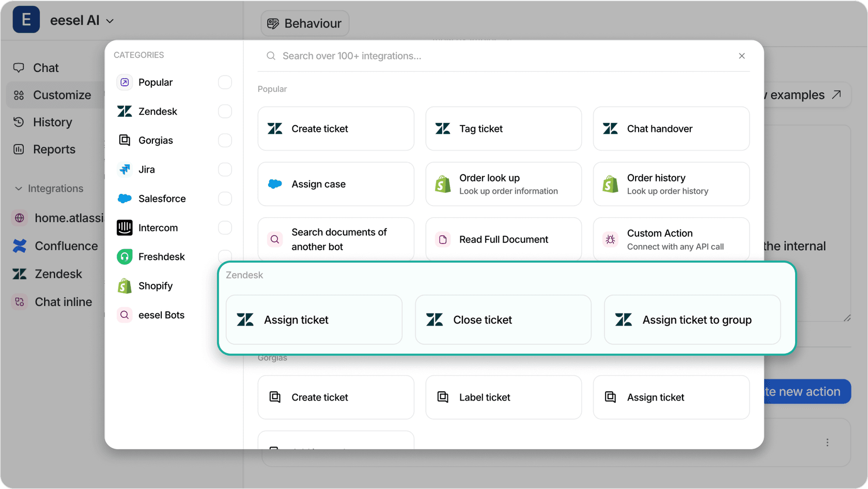Select the Jira category icon
Screen dimensions: 868x489
[x=125, y=170]
